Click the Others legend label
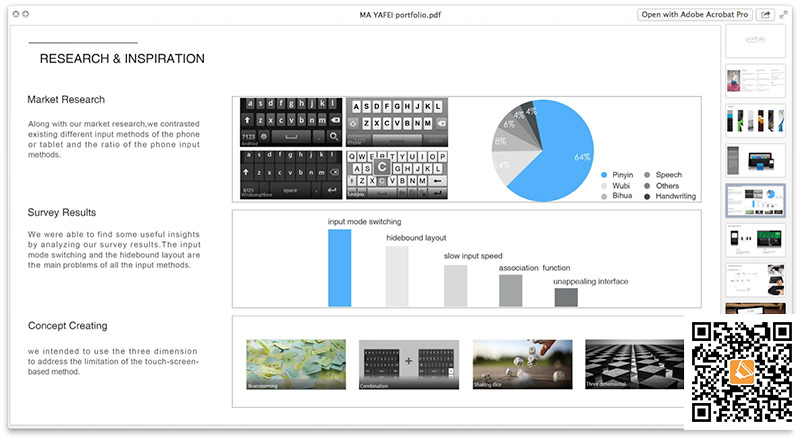 point(667,186)
